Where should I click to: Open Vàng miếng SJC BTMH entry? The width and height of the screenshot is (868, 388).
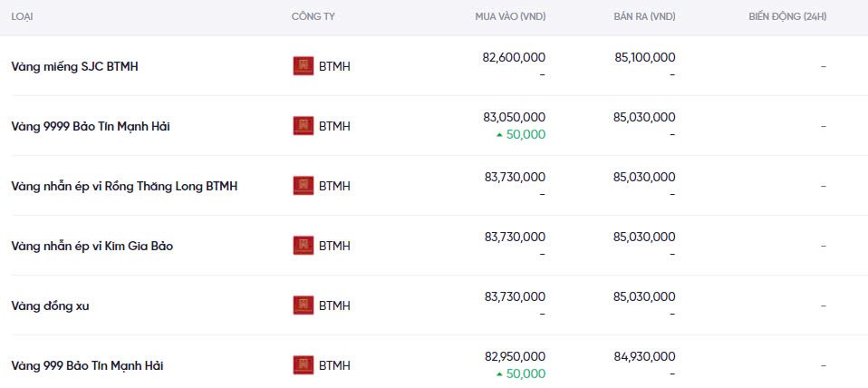click(74, 66)
